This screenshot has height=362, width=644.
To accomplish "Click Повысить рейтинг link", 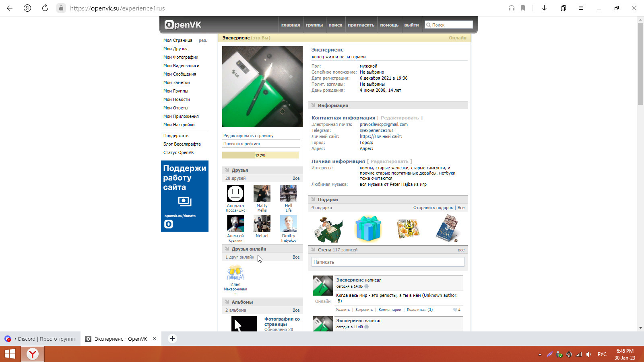I will point(242,144).
